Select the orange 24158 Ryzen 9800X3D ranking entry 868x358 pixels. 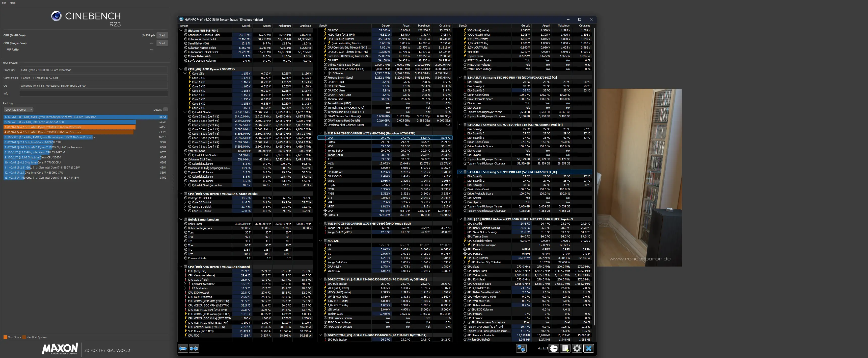point(85,127)
